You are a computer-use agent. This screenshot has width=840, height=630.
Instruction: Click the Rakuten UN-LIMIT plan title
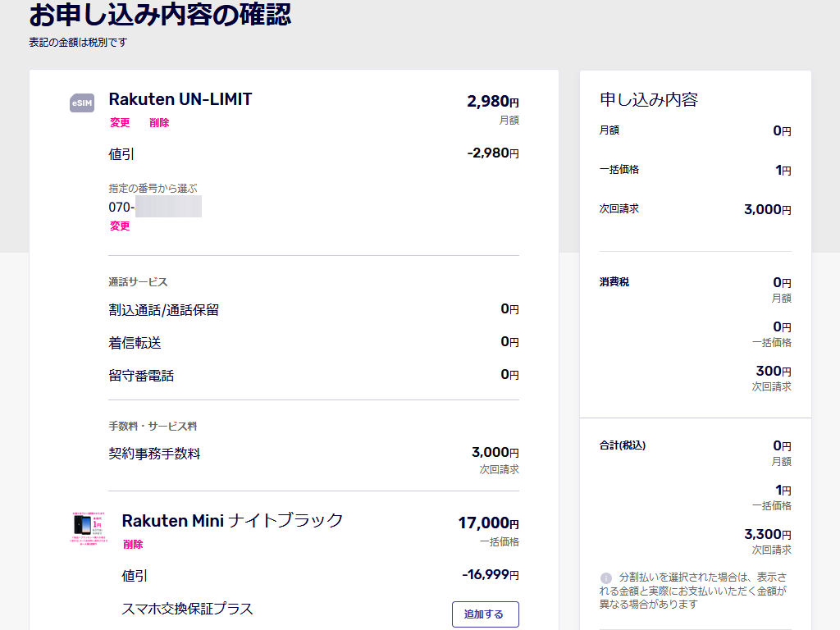tap(180, 99)
